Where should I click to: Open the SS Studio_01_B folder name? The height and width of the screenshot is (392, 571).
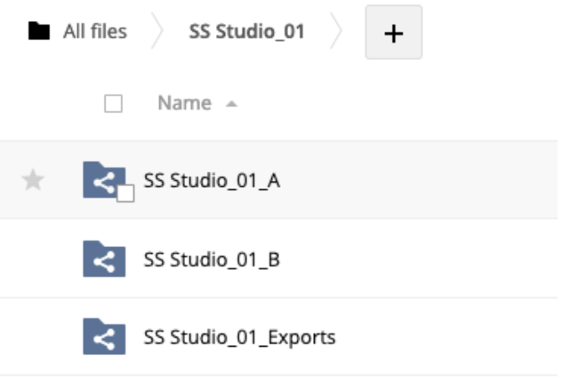tap(212, 260)
